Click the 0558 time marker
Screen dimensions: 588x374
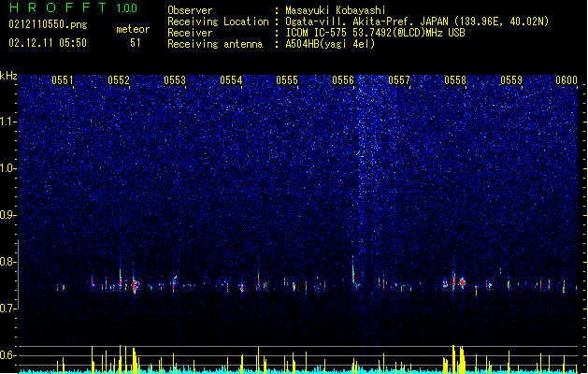pyautogui.click(x=455, y=80)
